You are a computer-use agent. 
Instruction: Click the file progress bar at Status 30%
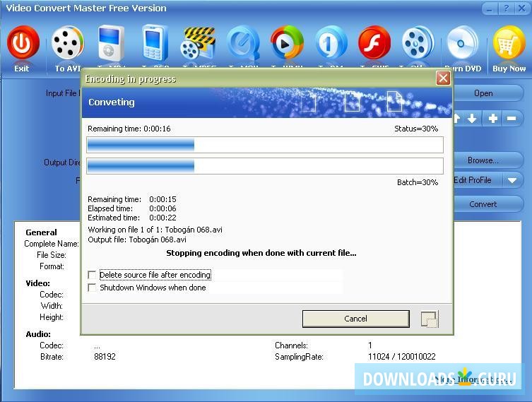[x=265, y=146]
